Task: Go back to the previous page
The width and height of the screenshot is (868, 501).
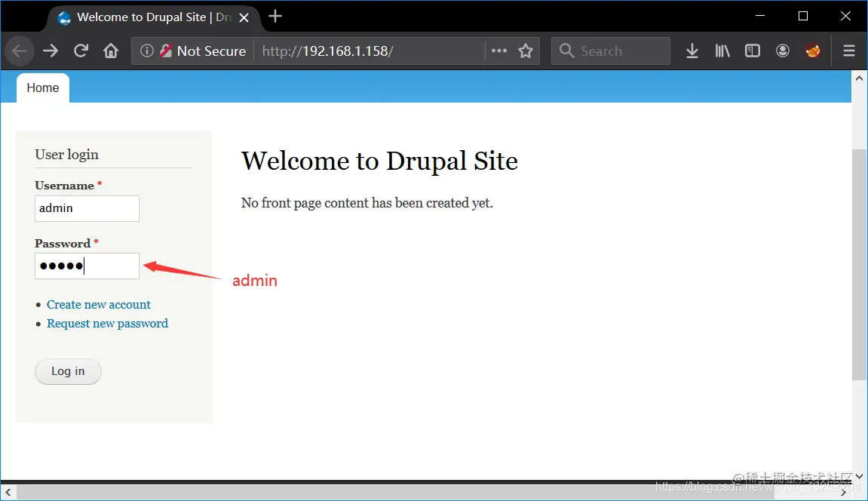Action: tap(20, 51)
